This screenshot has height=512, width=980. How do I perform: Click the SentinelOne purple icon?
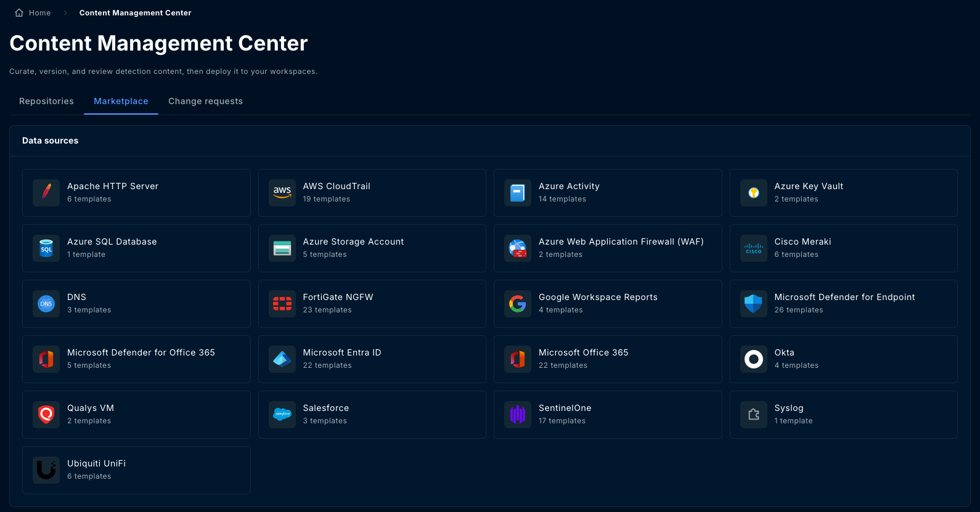(518, 415)
